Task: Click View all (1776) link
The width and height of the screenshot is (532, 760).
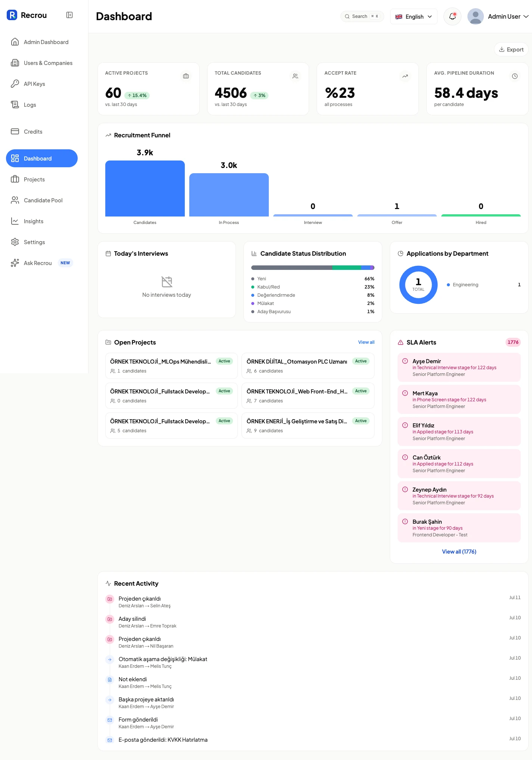Action: (x=459, y=552)
